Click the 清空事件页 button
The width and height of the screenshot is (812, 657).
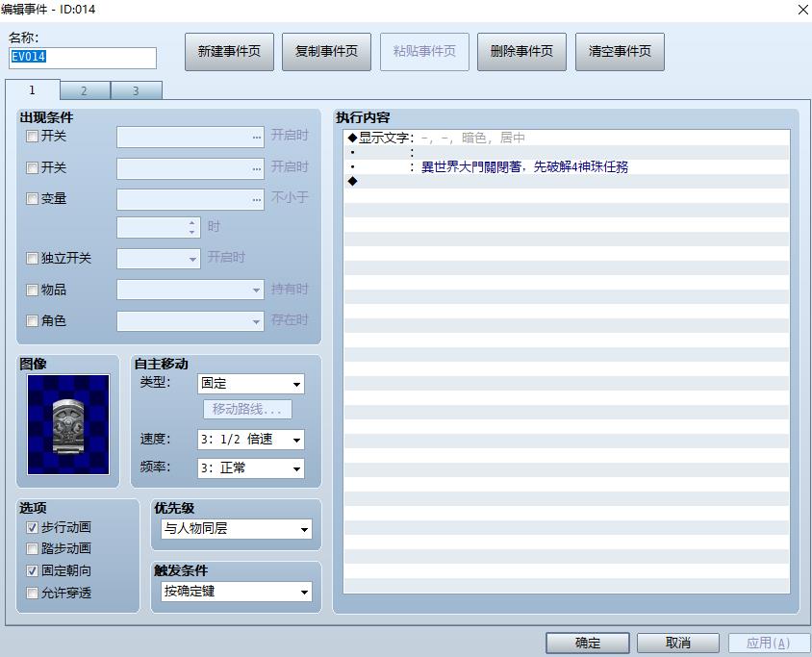point(620,52)
